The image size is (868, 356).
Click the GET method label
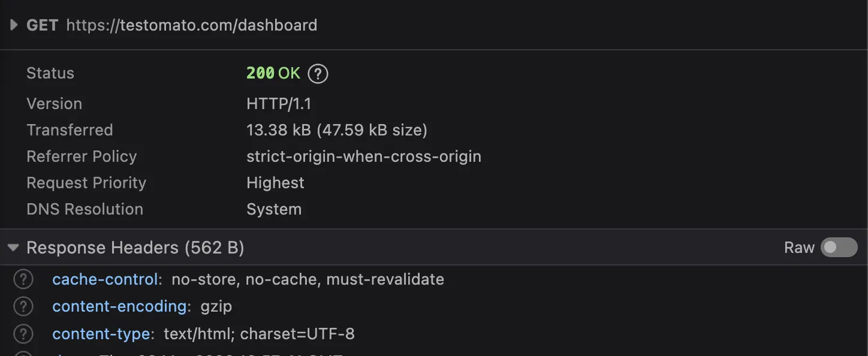coord(41,25)
